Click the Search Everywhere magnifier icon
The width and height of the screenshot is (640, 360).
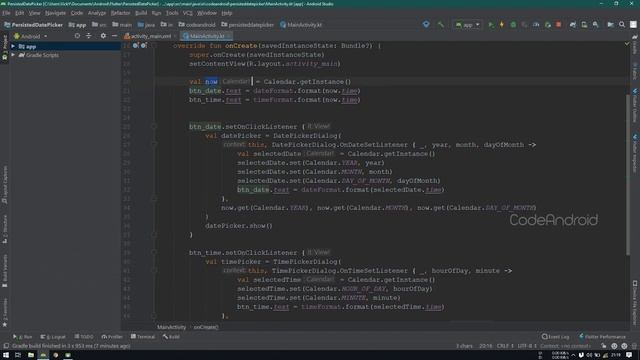click(x=622, y=25)
